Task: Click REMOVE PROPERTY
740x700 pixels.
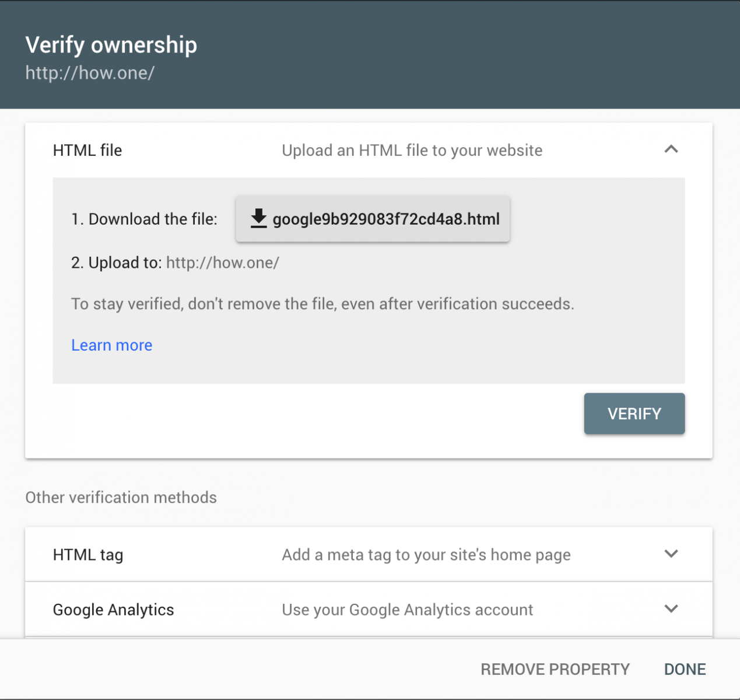Action: coord(555,669)
